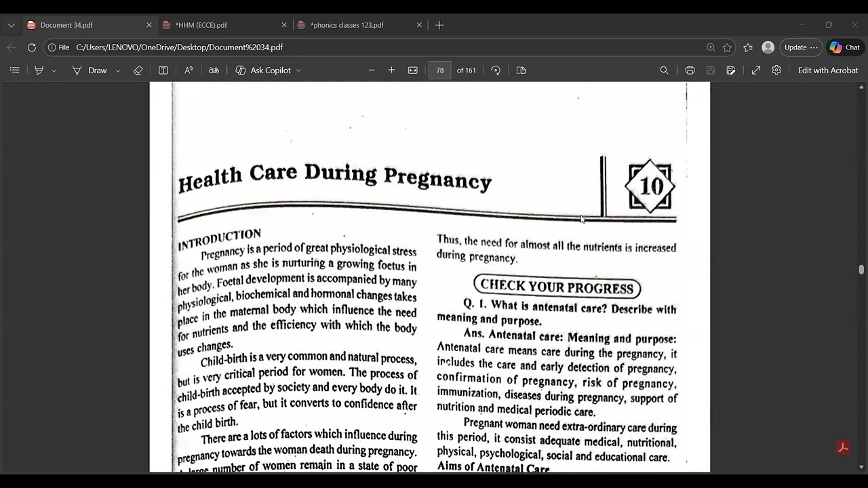Click the red Acrobat floating icon
This screenshot has width=868, height=488.
(x=844, y=448)
